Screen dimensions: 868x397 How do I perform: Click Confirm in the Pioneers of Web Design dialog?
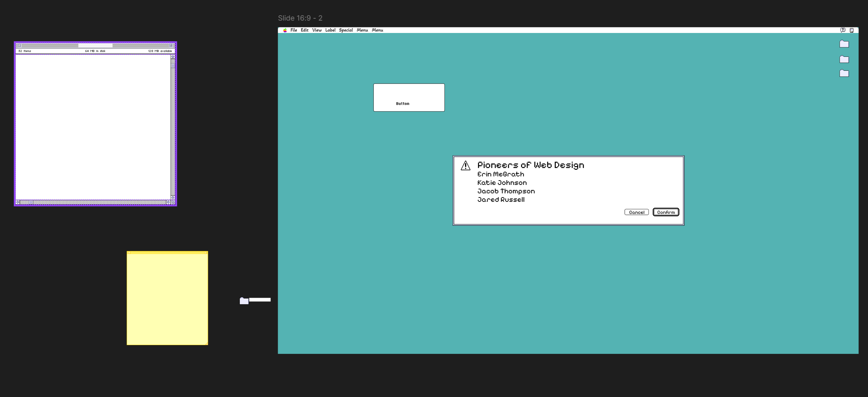pyautogui.click(x=665, y=212)
